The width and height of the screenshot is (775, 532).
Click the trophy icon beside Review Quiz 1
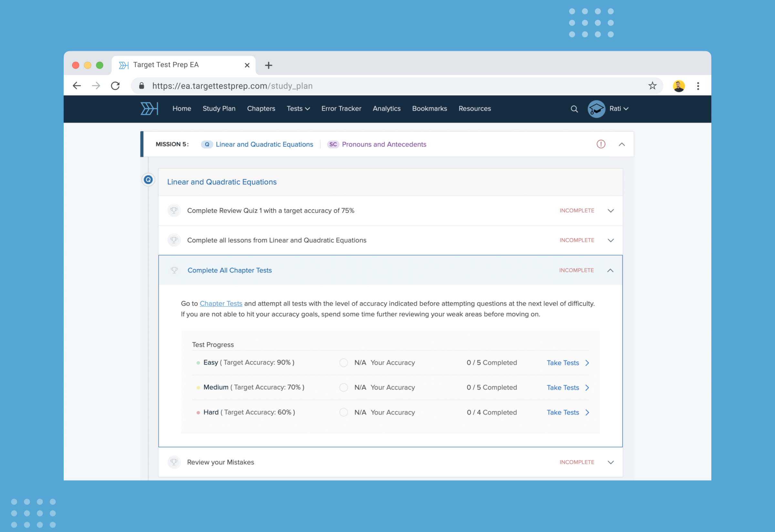tap(174, 211)
